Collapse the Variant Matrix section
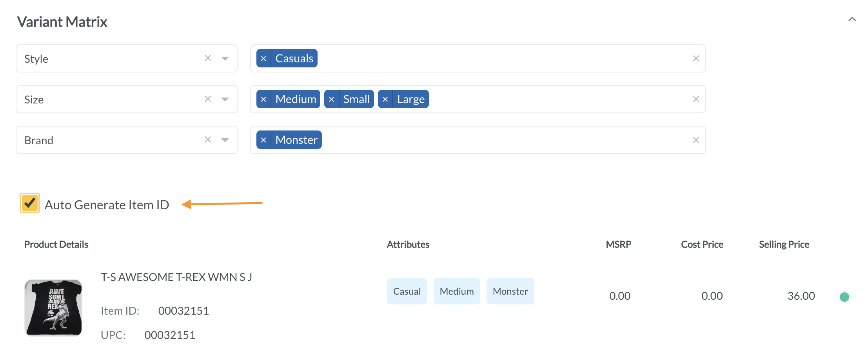Image resolution: width=868 pixels, height=355 pixels. click(x=852, y=19)
